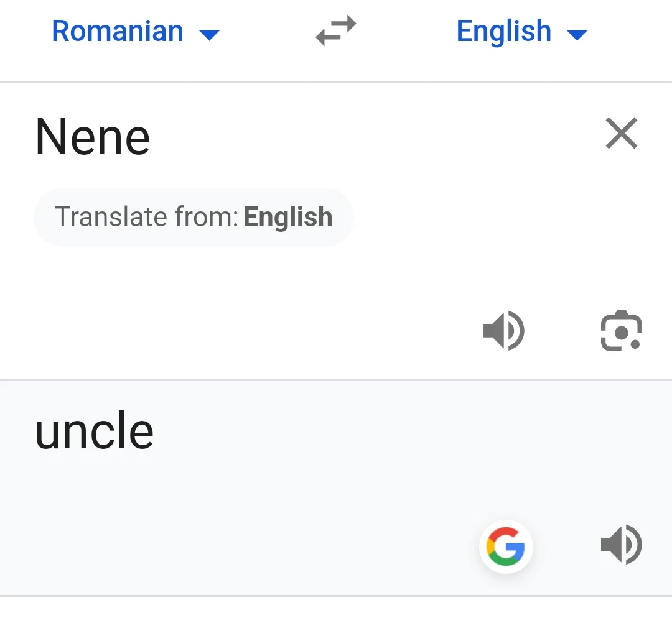Image resolution: width=672 pixels, height=618 pixels.
Task: Tap the text input containing "Nene"
Action: (92, 136)
